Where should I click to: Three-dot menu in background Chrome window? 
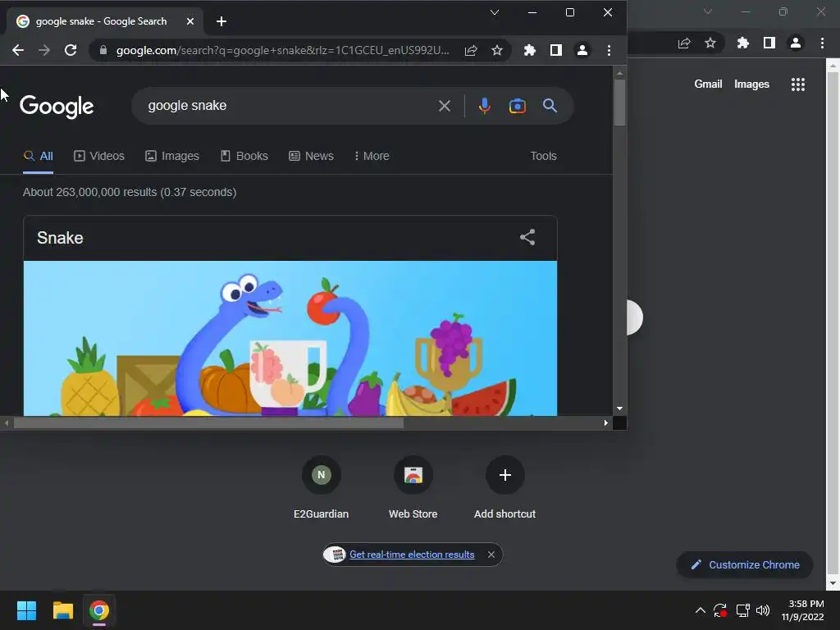(822, 43)
